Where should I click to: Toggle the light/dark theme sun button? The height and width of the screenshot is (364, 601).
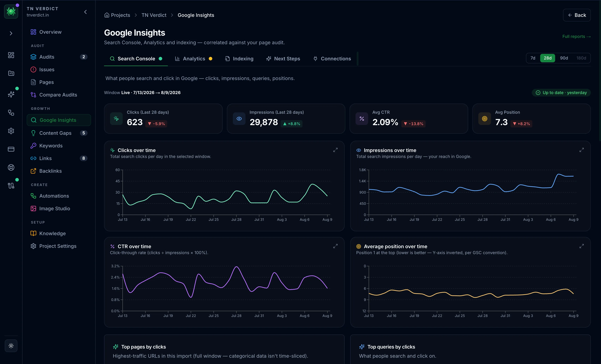click(11, 345)
